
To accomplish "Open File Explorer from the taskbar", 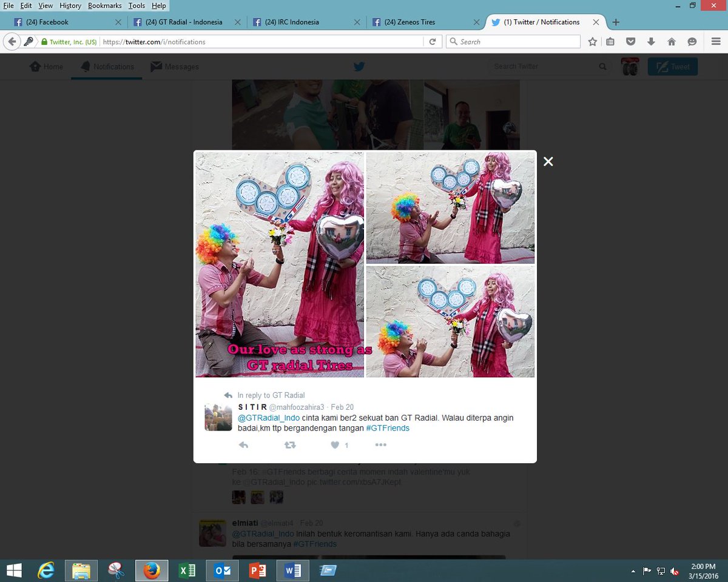I will point(81,570).
